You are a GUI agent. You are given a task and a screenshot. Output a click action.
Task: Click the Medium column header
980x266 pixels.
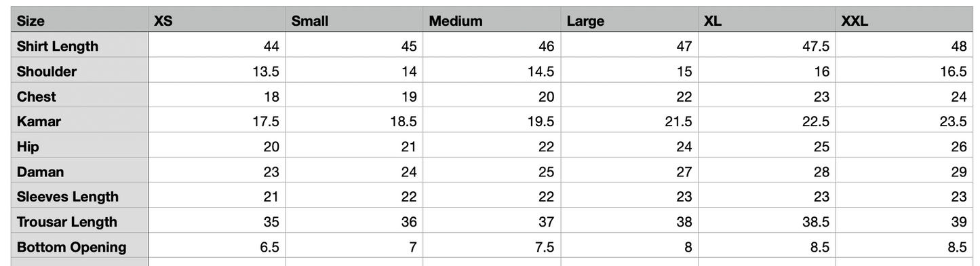pos(492,20)
